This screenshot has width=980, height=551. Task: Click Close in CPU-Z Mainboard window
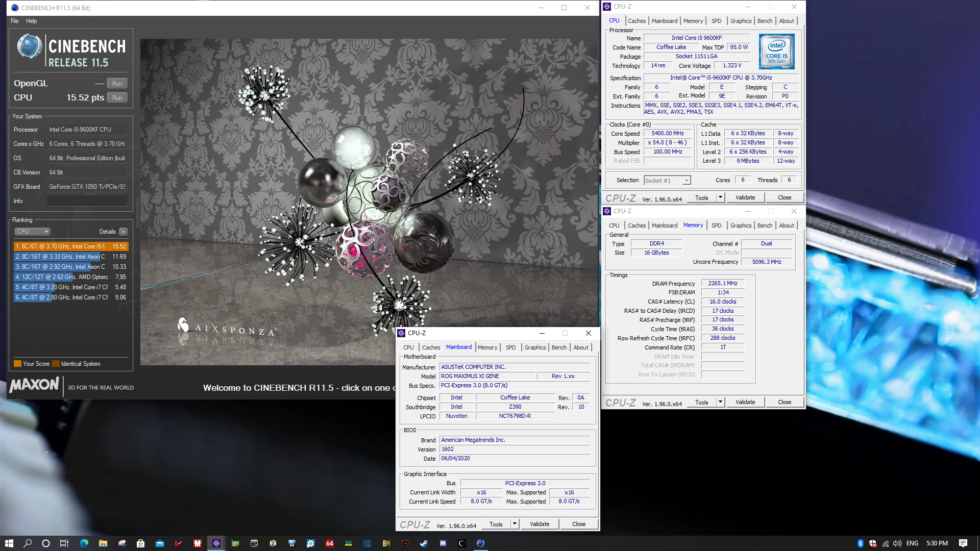(x=579, y=524)
